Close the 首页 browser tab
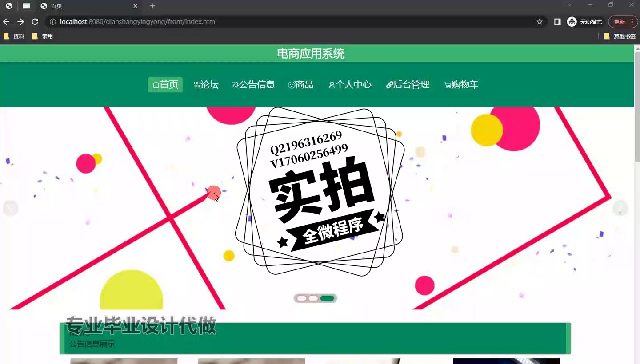Screen dimensions: 640x364 [136, 6]
